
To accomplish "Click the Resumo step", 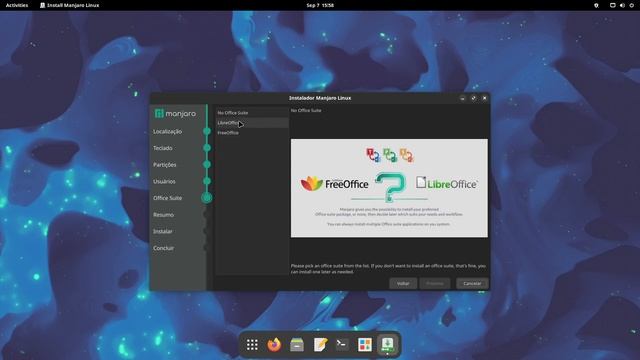I will [x=163, y=215].
